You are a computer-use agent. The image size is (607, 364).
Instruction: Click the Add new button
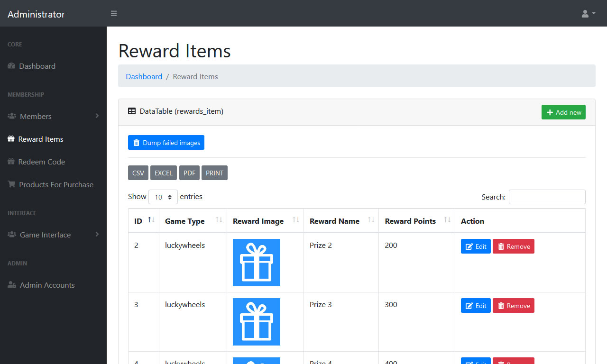[563, 112]
